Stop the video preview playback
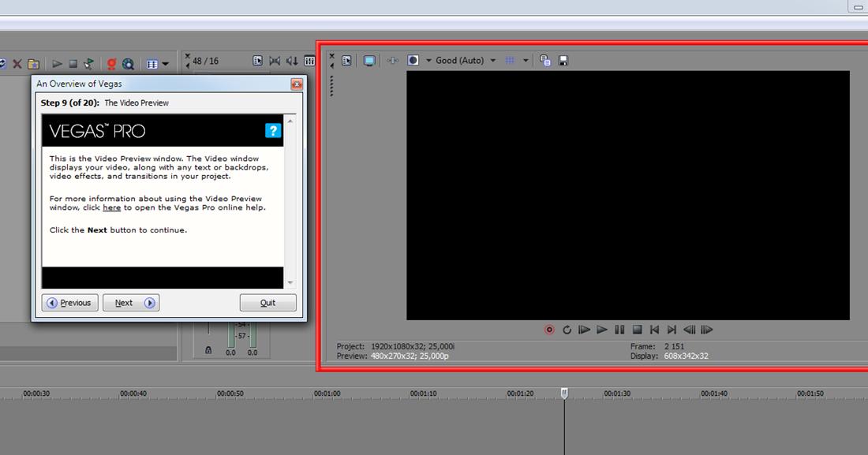868x455 pixels. point(637,330)
